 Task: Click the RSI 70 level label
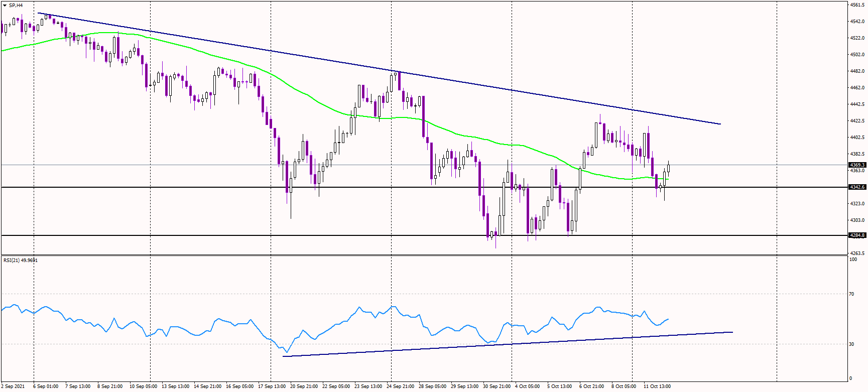(851, 294)
